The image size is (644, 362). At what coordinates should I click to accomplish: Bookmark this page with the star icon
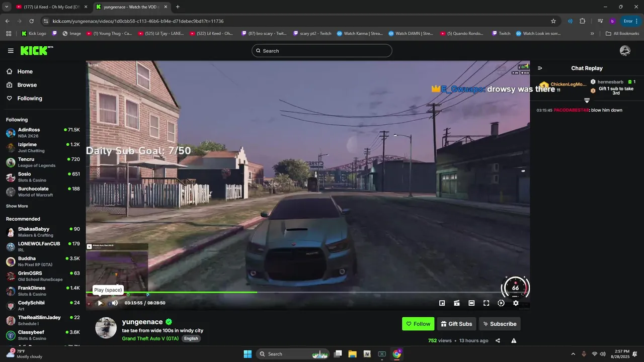click(x=553, y=21)
